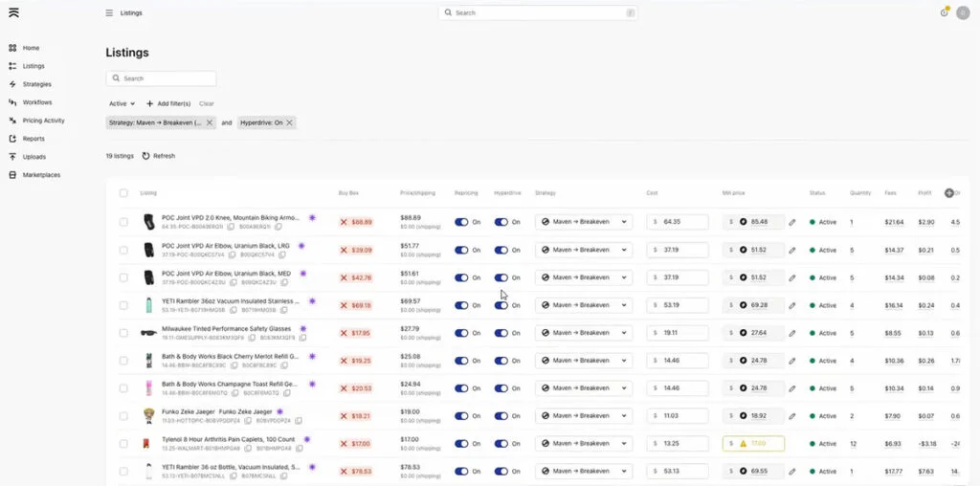Open strategy dropdown for Milwaukee Safety Glasses
This screenshot has width=980, height=486.
(x=584, y=333)
